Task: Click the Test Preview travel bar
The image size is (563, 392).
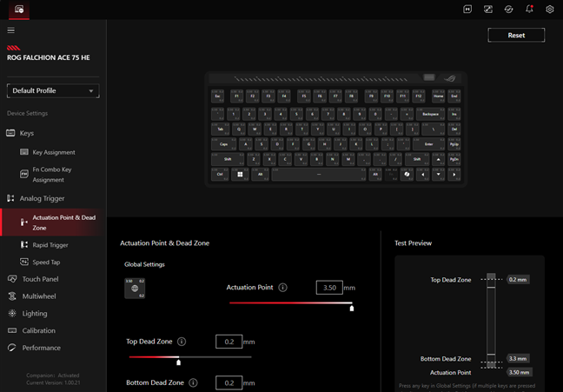Action: pyautogui.click(x=491, y=321)
